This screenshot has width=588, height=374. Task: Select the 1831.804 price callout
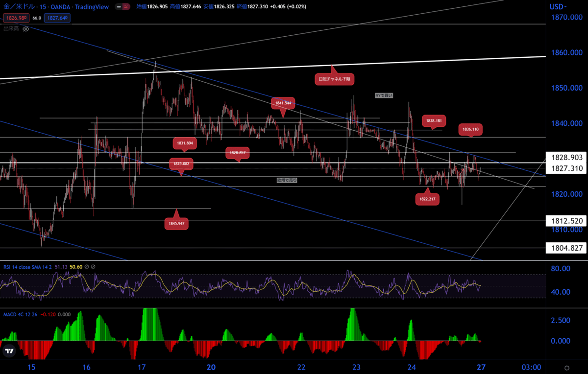(x=185, y=143)
